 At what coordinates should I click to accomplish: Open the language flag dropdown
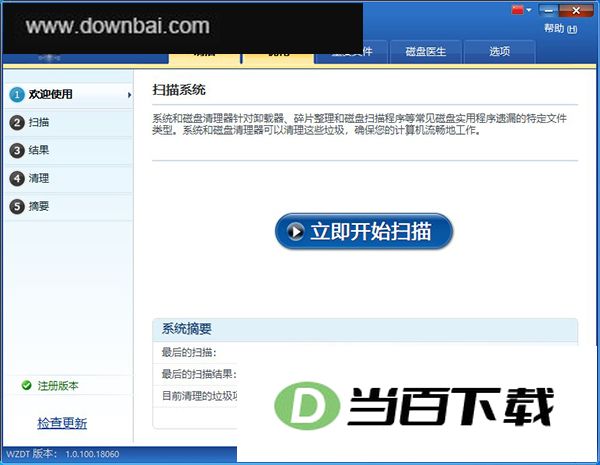click(521, 10)
